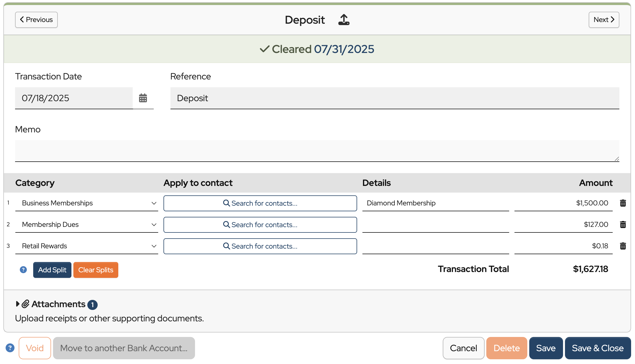Click Save & Close button
This screenshot has height=364, width=635.
tap(598, 348)
